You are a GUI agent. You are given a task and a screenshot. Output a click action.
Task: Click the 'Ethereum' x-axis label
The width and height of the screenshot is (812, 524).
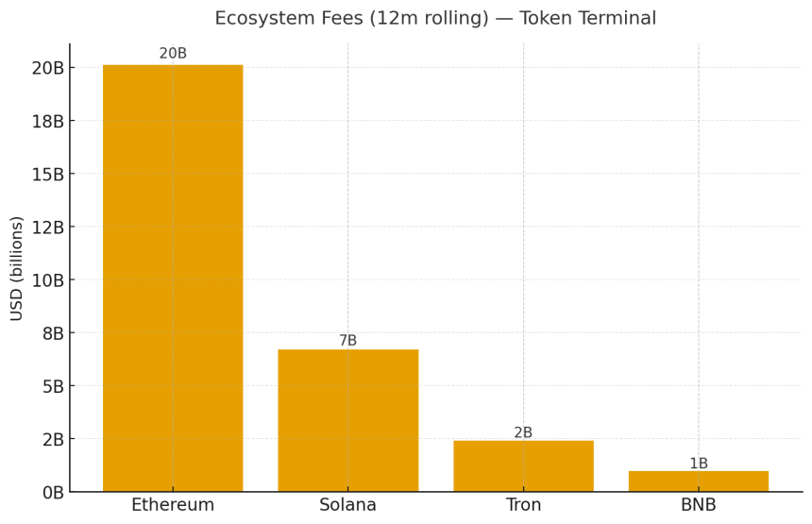[x=173, y=505]
